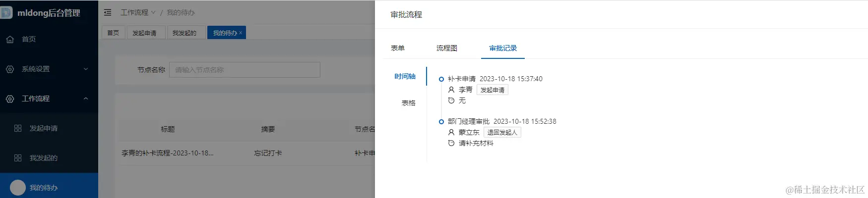Click the 我发起的 grid icon in sidebar

click(x=18, y=158)
